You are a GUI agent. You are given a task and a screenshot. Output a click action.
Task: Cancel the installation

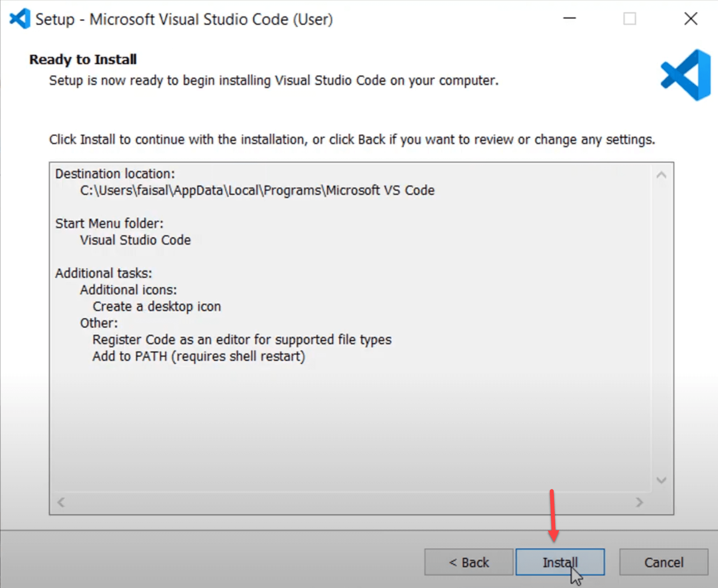663,562
